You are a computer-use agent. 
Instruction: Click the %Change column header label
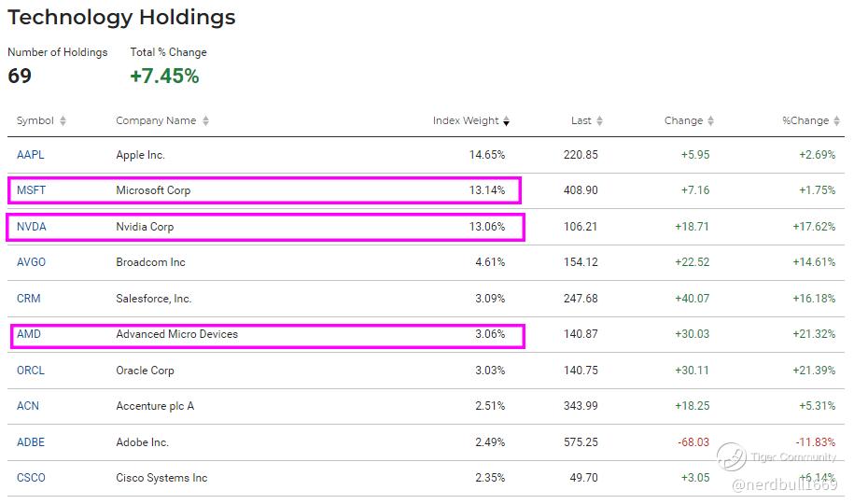805,121
